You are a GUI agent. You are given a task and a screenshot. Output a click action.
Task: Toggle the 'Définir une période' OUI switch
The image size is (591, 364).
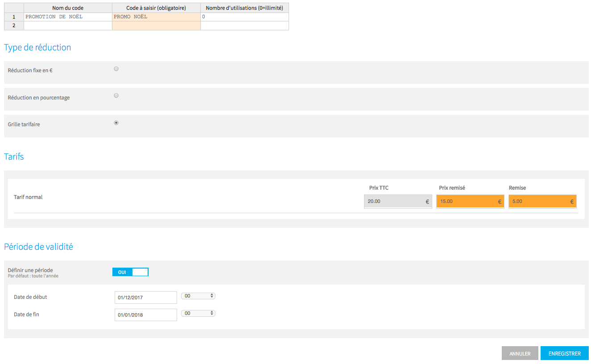(x=130, y=272)
